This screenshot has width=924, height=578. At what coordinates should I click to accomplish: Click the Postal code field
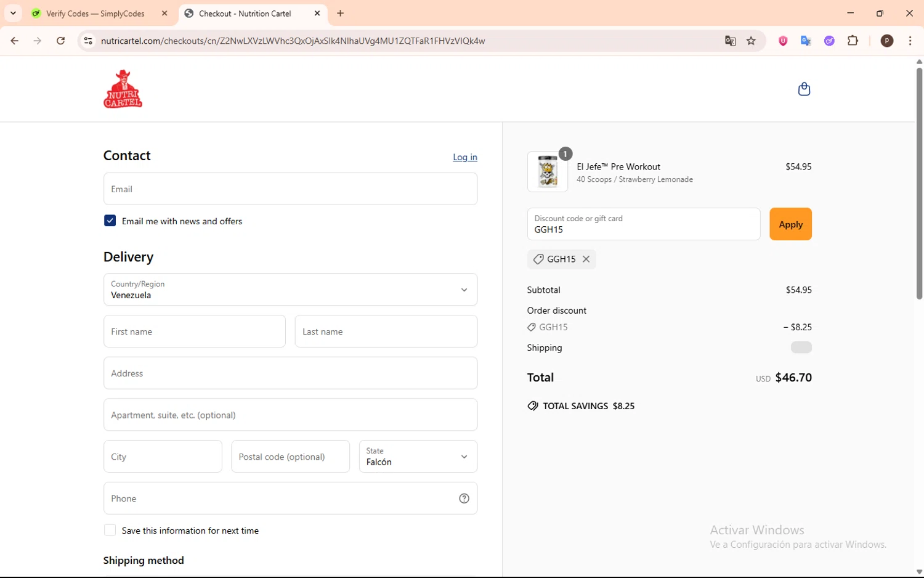tap(290, 457)
